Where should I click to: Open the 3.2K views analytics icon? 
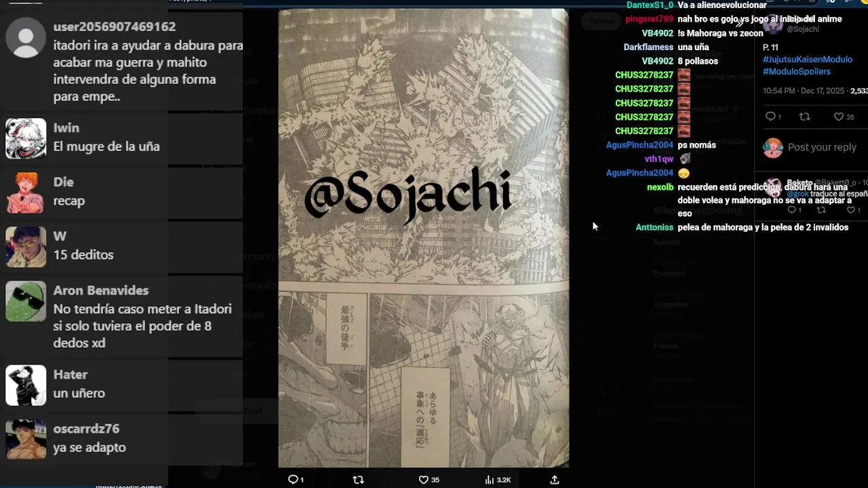pyautogui.click(x=489, y=479)
